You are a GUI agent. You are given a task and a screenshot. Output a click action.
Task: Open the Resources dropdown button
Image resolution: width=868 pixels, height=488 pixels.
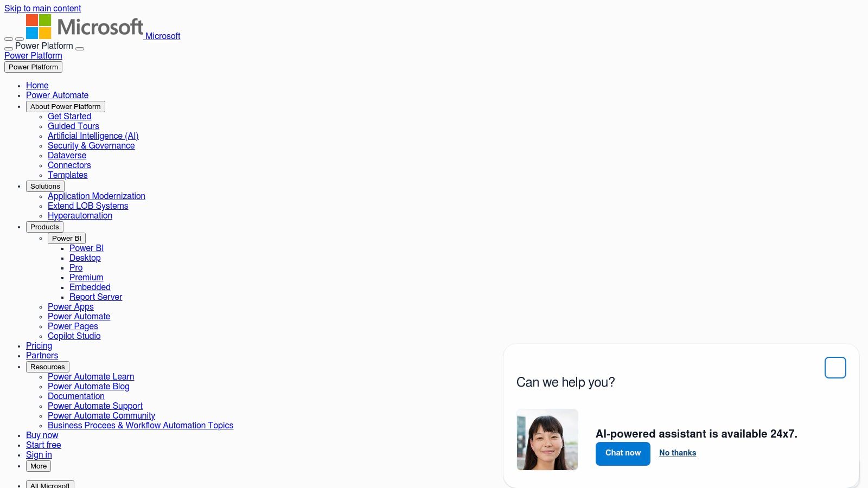click(47, 367)
